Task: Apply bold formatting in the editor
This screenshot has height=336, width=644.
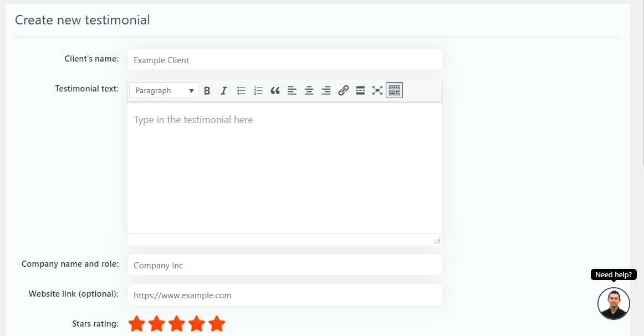Action: click(x=207, y=90)
